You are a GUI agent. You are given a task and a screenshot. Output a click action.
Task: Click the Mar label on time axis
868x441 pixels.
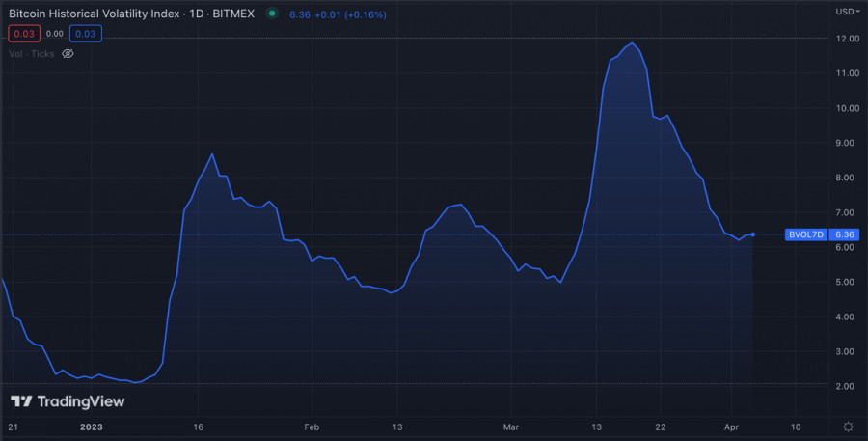pyautogui.click(x=511, y=427)
